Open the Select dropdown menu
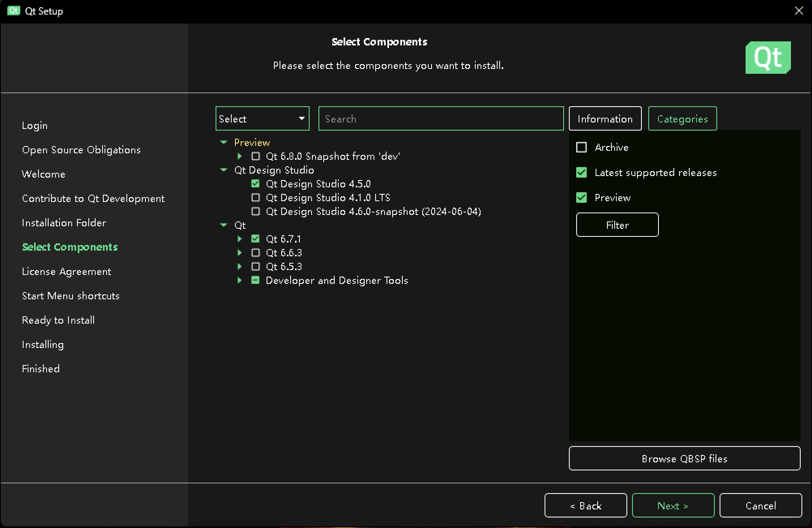 coord(262,119)
